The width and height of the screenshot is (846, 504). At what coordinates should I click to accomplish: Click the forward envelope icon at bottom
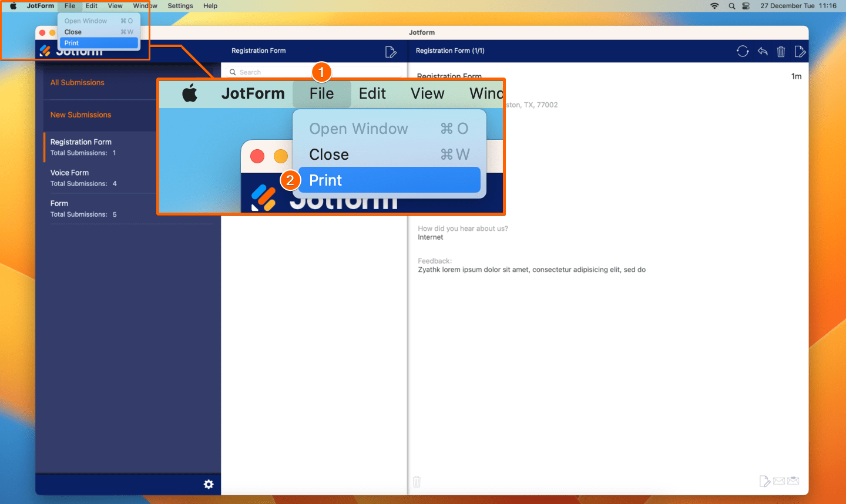coord(793,481)
